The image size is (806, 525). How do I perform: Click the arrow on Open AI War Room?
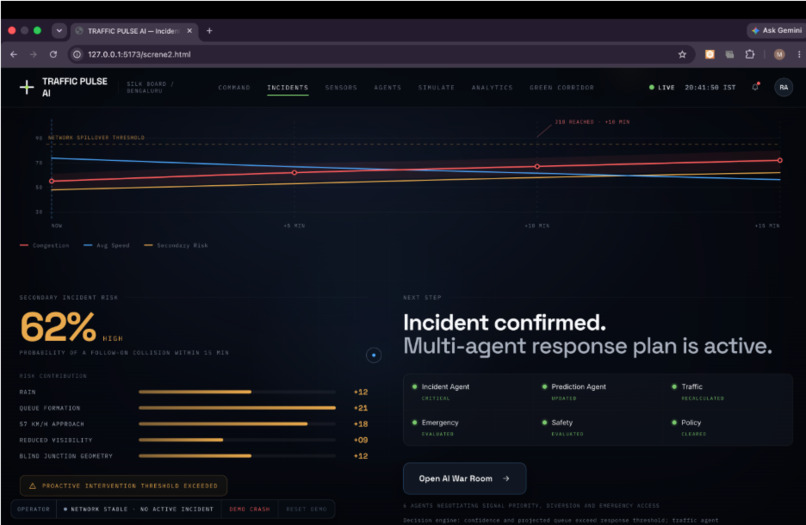pyautogui.click(x=506, y=478)
